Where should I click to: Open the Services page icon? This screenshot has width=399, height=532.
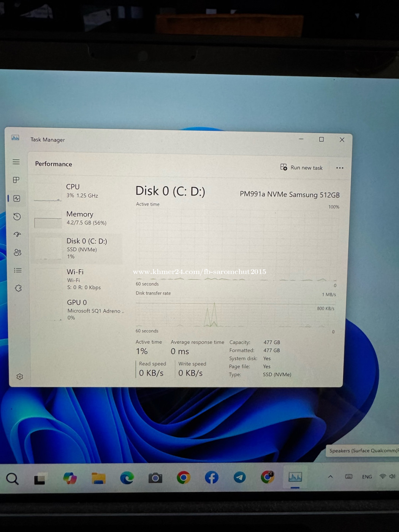pos(18,288)
